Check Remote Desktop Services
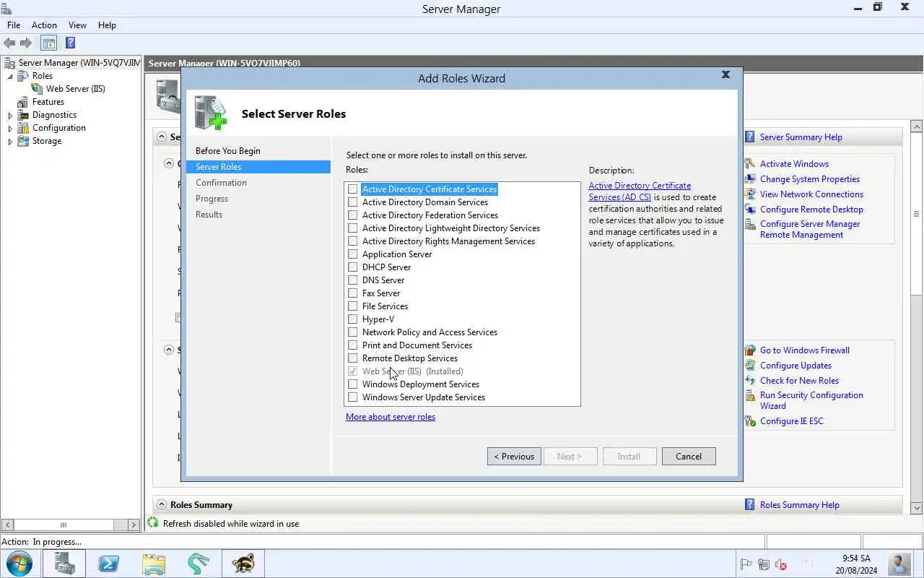 click(353, 358)
